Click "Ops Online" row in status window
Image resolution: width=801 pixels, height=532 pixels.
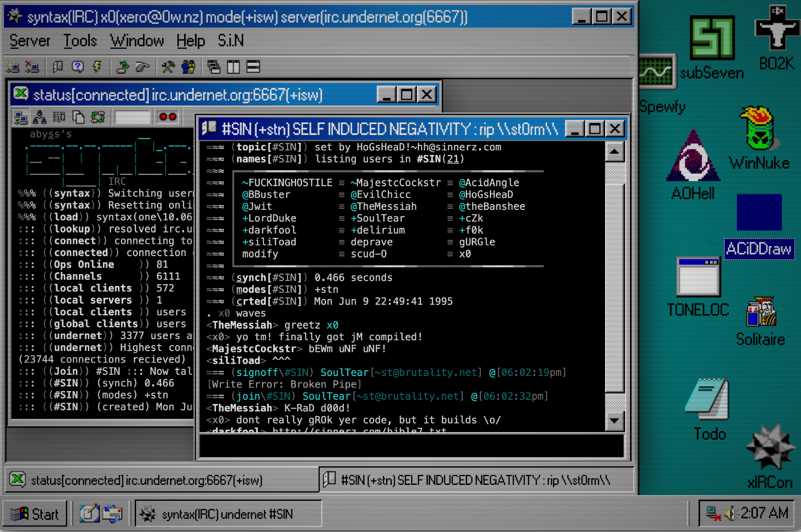point(93,264)
